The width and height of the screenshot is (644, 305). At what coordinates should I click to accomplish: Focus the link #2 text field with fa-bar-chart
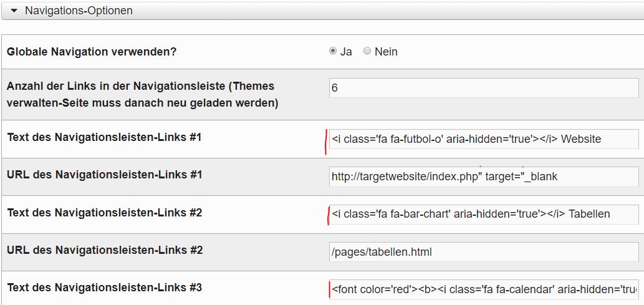(484, 214)
